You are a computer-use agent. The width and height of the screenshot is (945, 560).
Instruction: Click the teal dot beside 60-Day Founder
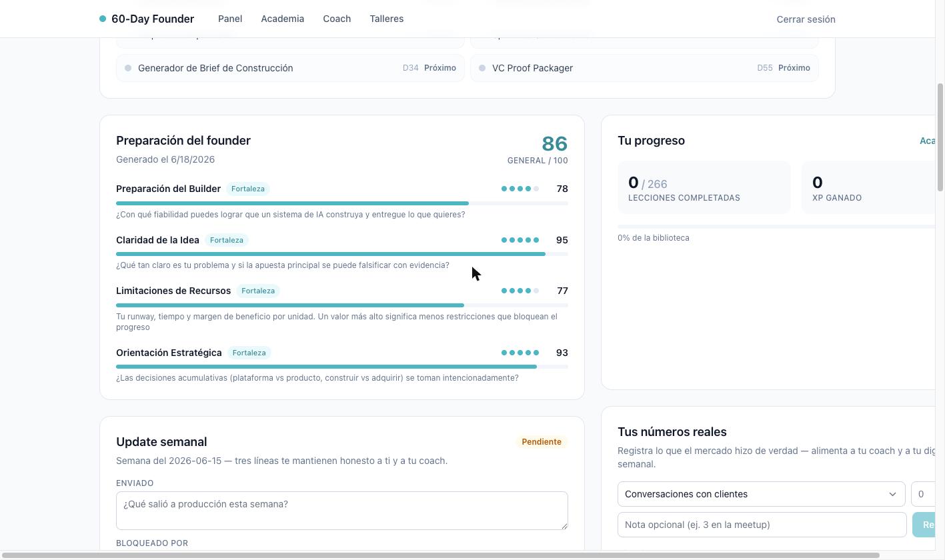103,19
